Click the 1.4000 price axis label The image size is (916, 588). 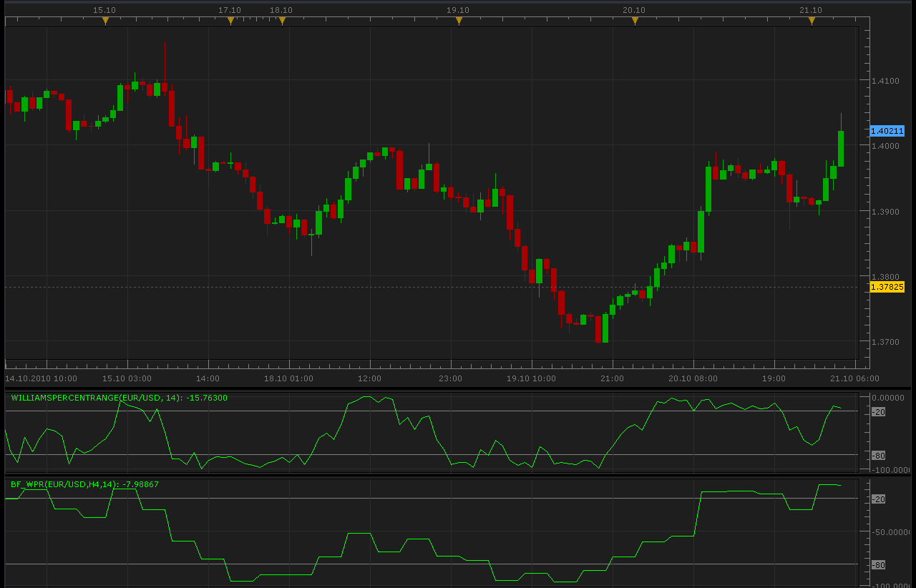pyautogui.click(x=885, y=146)
